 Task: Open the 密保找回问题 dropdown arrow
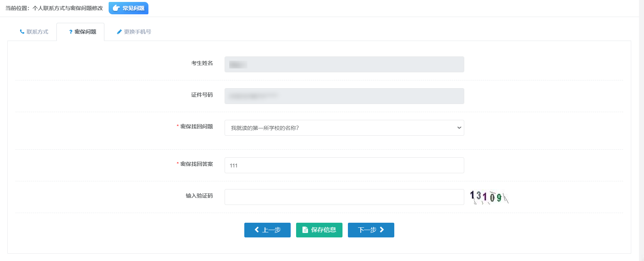click(x=459, y=128)
